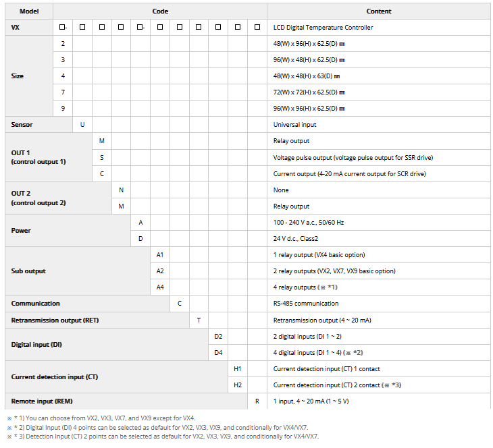This screenshot has width=493, height=448.
Task: Click the RS-485 communication description
Action: point(306,304)
